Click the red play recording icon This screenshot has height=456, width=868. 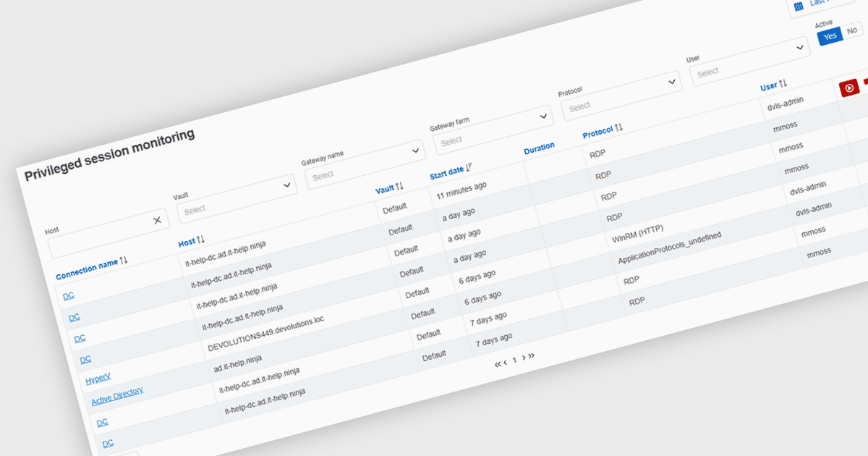click(x=849, y=88)
